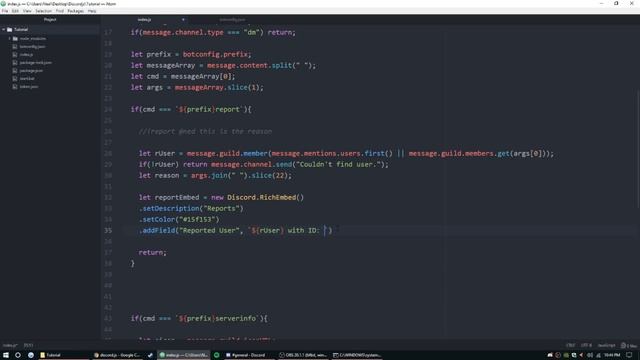This screenshot has width=640, height=360.
Task: Open the Selection menu
Action: coord(43,11)
